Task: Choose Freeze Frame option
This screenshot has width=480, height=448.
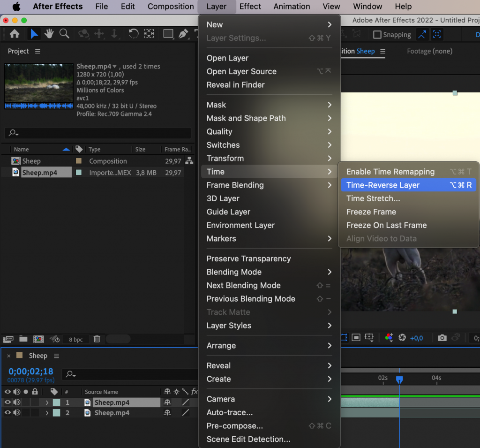Action: (371, 212)
